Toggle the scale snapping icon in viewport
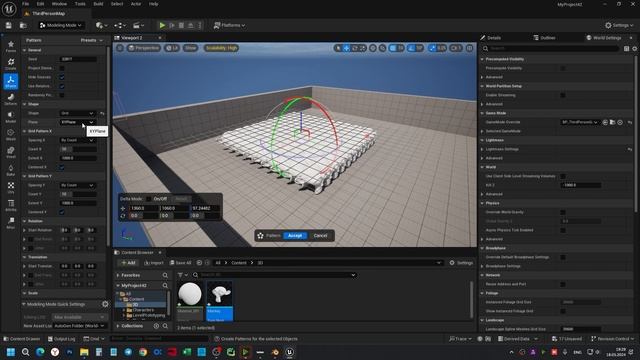The height and width of the screenshot is (360, 640). [x=432, y=48]
